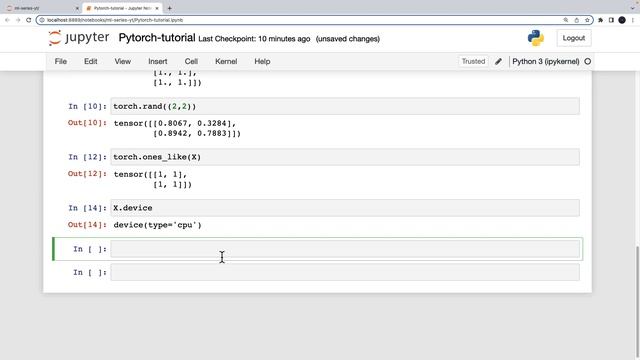Click the pencil edit-mode indicator icon
This screenshot has width=640, height=360.
point(498,61)
